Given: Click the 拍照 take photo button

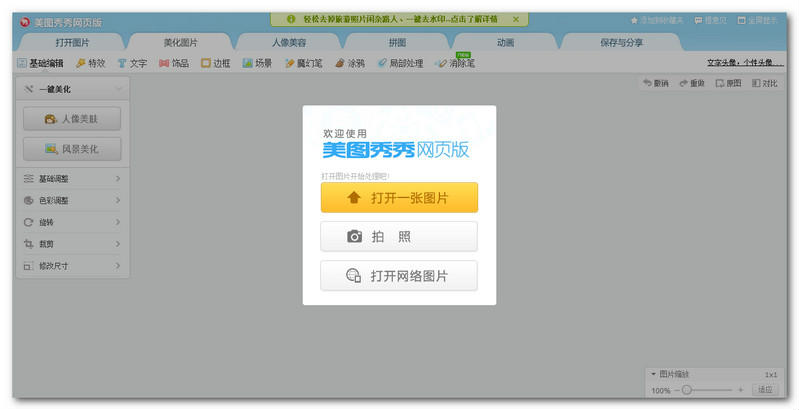Looking at the screenshot, I should click(399, 236).
